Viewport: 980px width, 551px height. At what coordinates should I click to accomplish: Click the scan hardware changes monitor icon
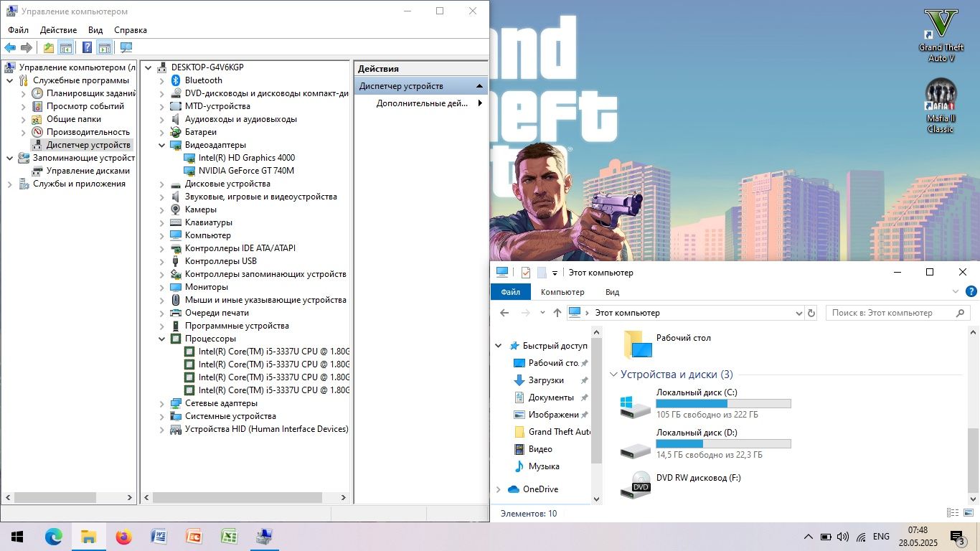pos(126,47)
